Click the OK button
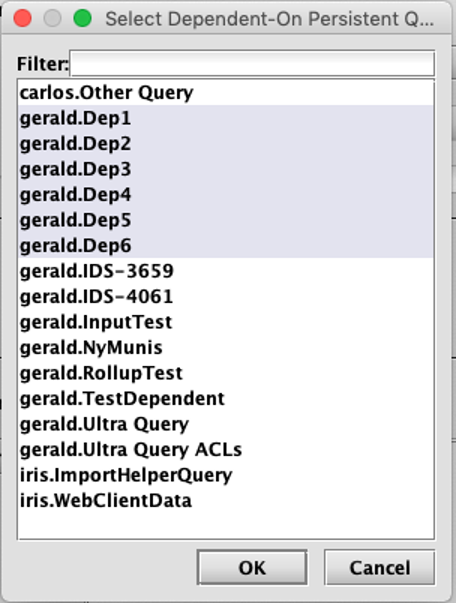 coord(252,567)
